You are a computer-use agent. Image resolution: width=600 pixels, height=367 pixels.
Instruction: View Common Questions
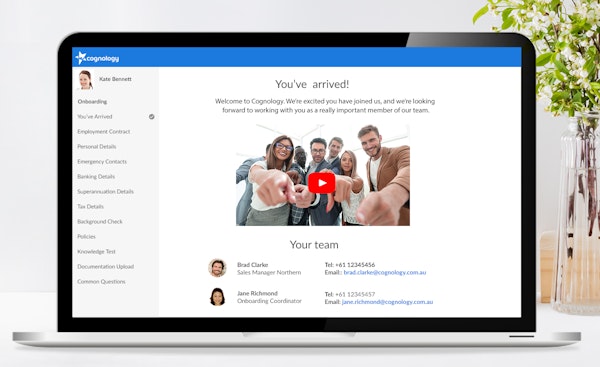(x=101, y=282)
